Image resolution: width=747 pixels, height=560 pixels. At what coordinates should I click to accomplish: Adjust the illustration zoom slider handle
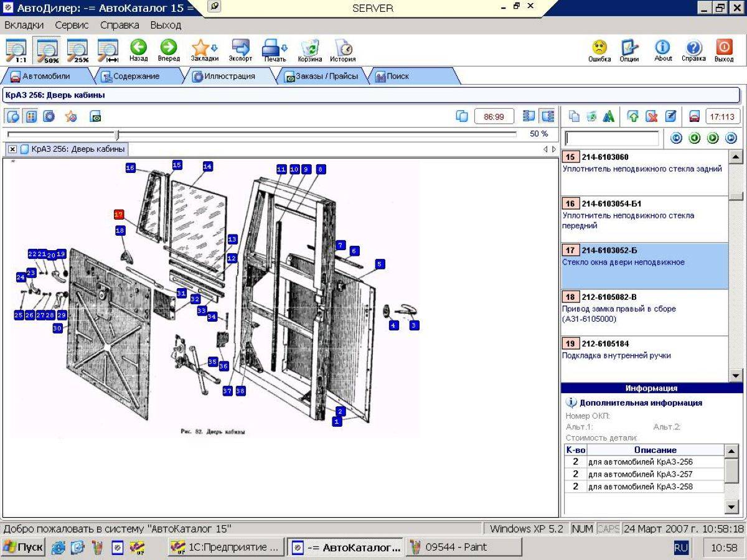pyautogui.click(x=117, y=134)
